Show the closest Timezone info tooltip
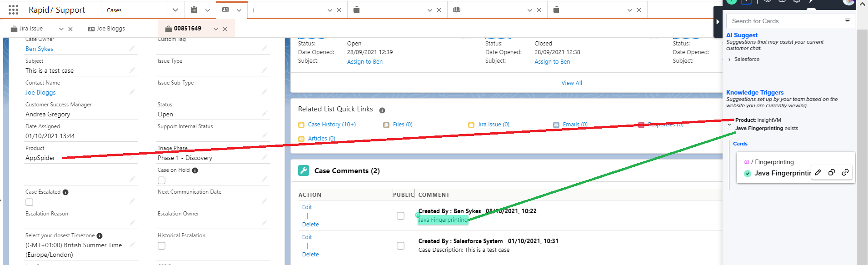Image resolution: width=868 pixels, height=265 pixels. (100, 236)
